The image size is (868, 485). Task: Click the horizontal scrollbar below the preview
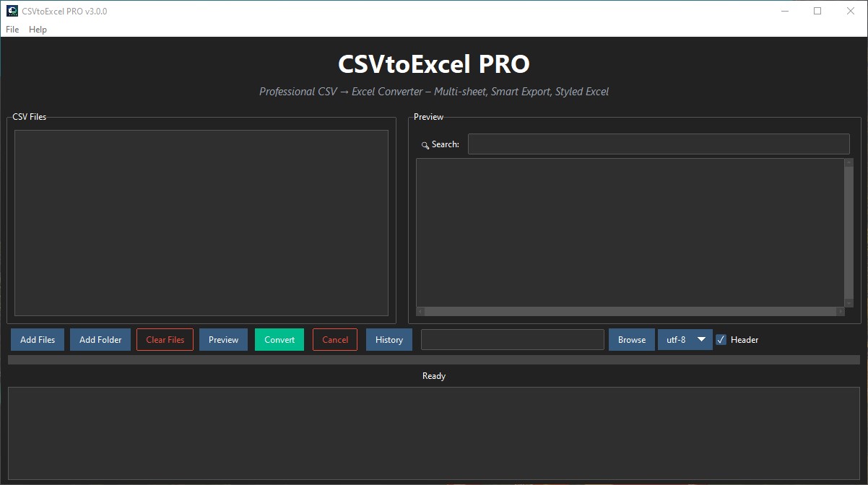(628, 312)
